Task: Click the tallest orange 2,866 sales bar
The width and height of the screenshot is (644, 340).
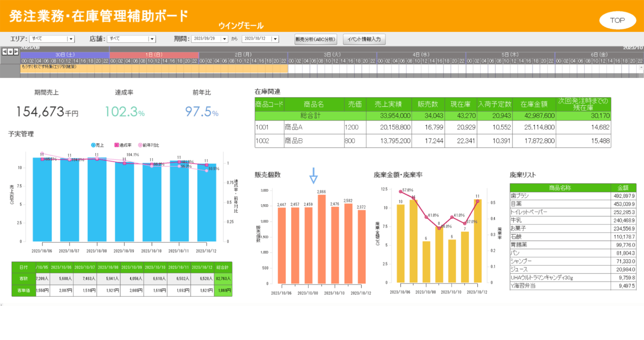Action: 322,239
